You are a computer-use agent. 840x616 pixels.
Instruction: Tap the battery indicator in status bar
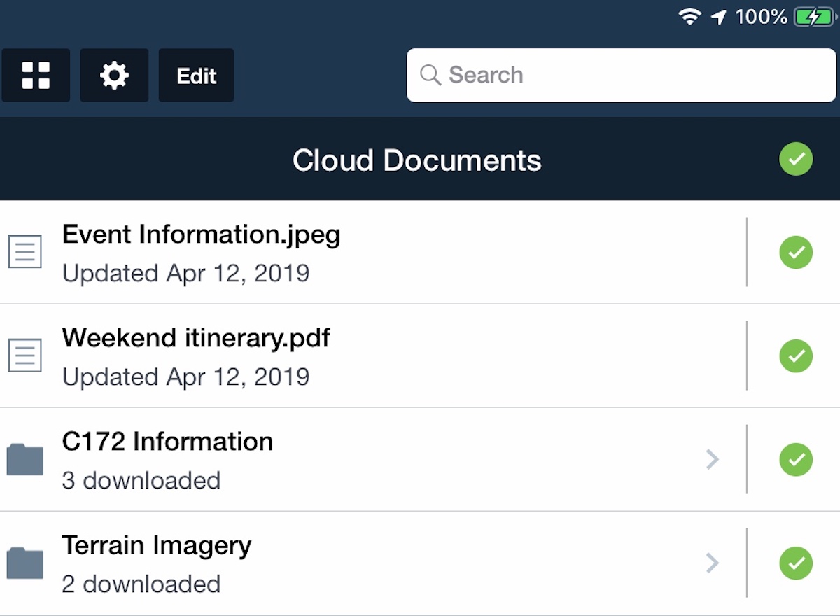814,17
